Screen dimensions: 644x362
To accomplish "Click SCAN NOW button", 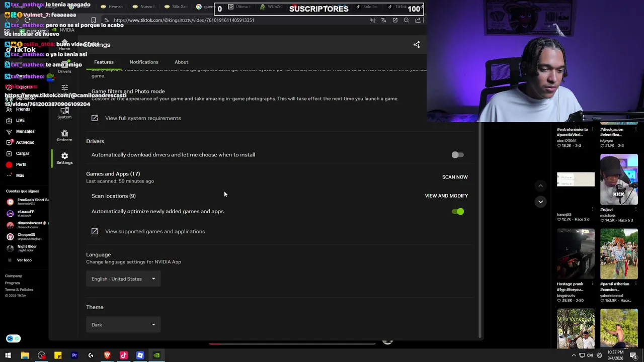I will tap(455, 177).
